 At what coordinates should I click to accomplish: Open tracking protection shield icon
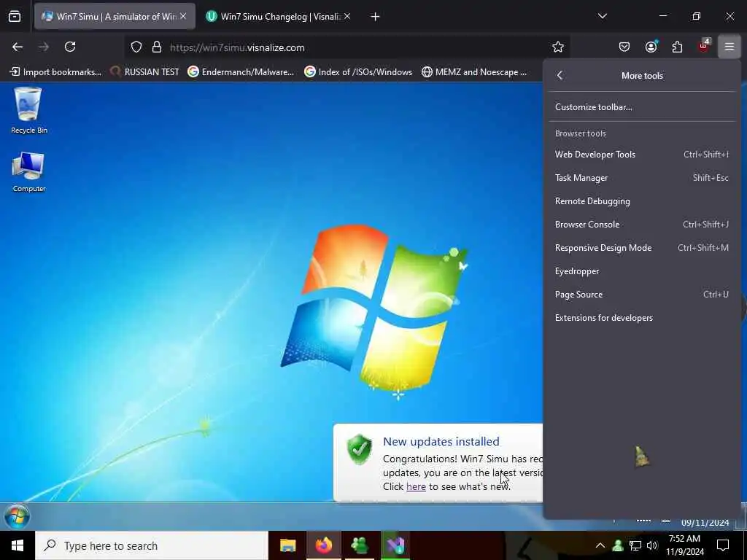click(136, 47)
